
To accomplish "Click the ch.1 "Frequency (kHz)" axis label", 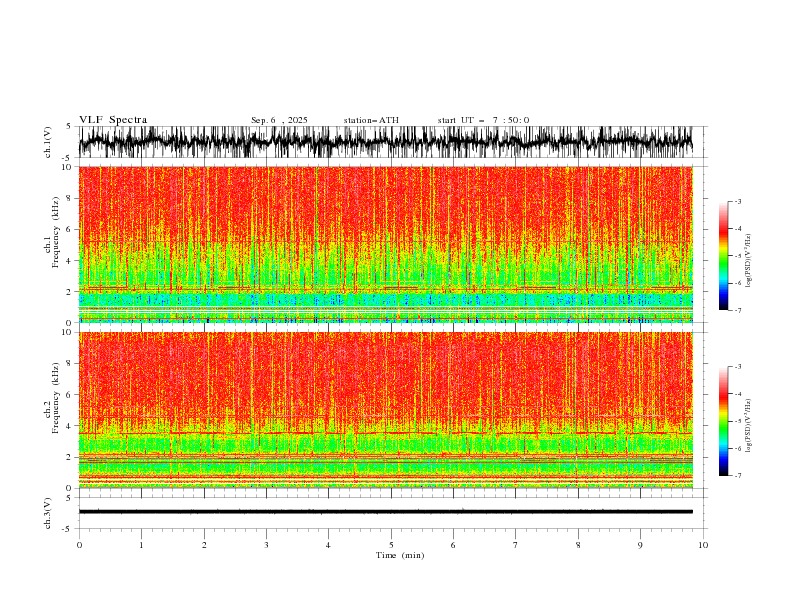I will pyautogui.click(x=55, y=232).
